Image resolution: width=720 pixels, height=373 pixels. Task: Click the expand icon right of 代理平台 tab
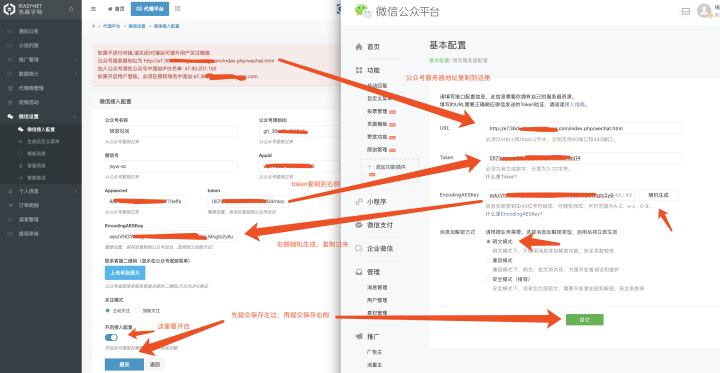pyautogui.click(x=178, y=9)
